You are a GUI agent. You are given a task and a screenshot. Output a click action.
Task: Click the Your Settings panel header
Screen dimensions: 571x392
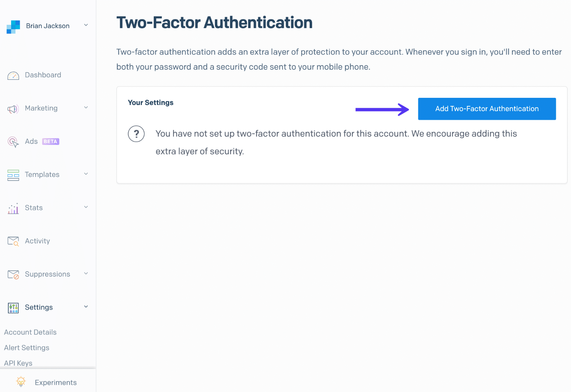(150, 102)
